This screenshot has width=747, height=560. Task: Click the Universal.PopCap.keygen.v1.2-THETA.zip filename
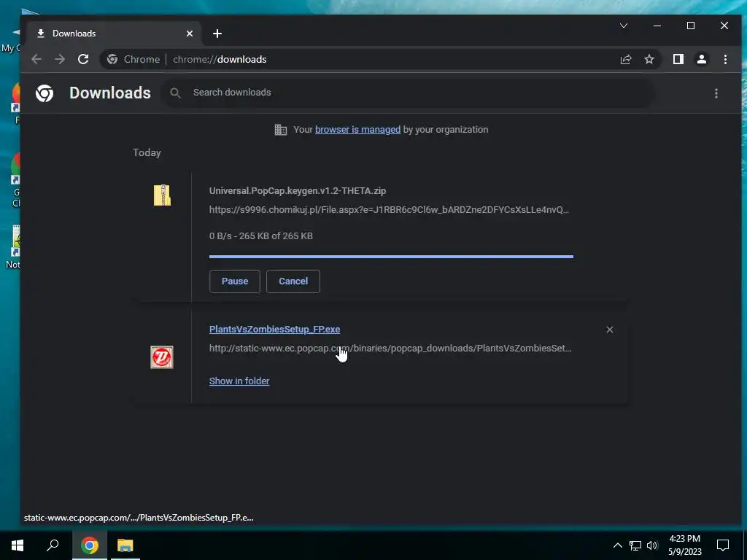coord(298,191)
